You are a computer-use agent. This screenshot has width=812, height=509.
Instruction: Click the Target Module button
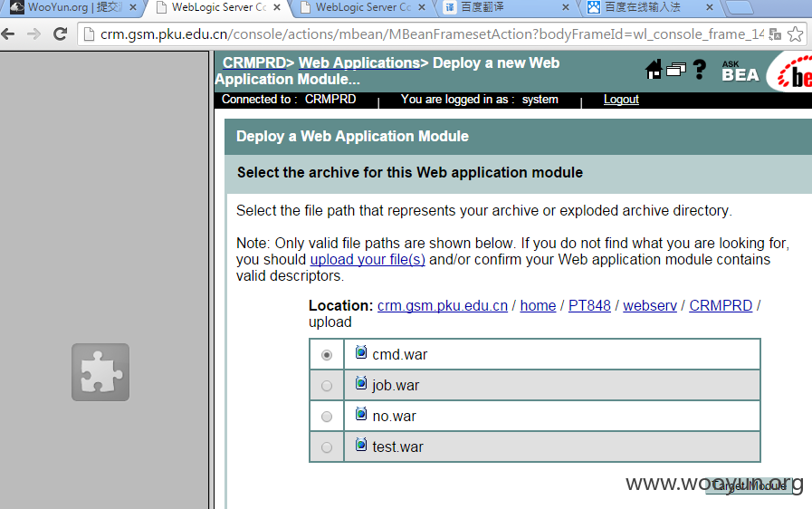749,485
